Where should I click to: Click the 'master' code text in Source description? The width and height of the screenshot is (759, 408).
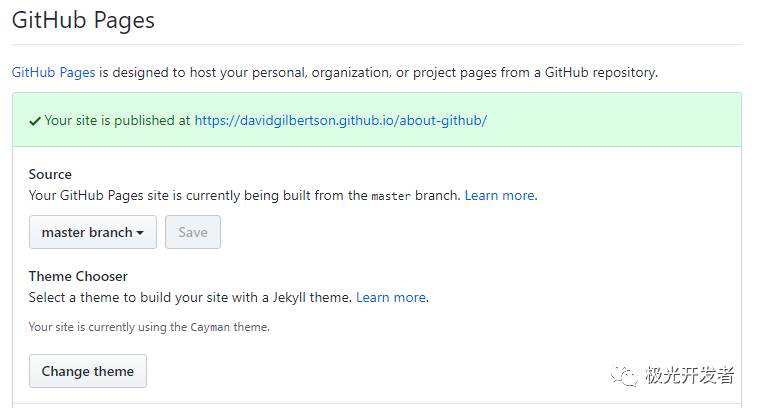tap(391, 196)
